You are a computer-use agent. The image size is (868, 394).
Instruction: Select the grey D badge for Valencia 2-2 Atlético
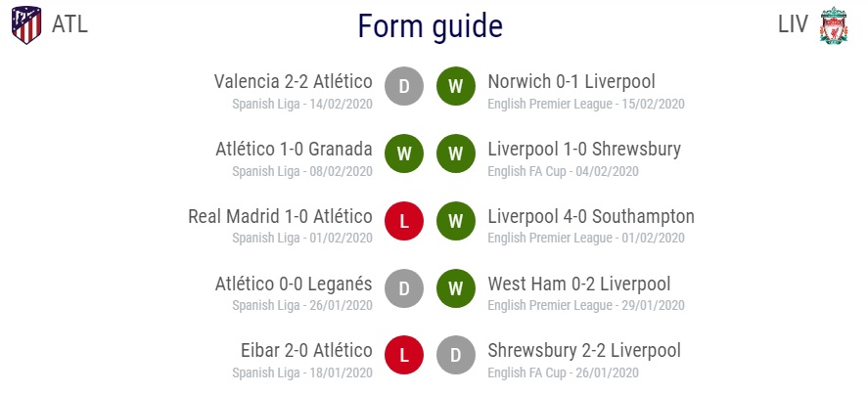coord(404,86)
